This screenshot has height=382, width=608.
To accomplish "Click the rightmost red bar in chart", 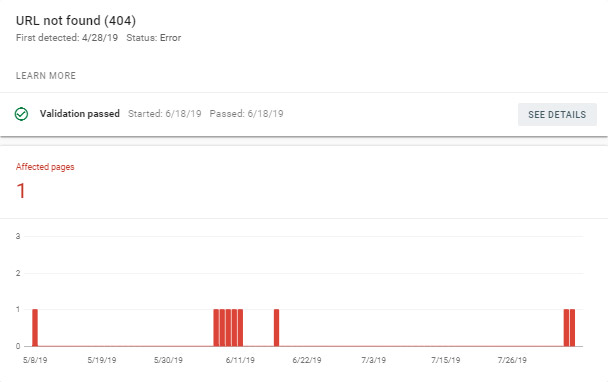I will point(572,328).
